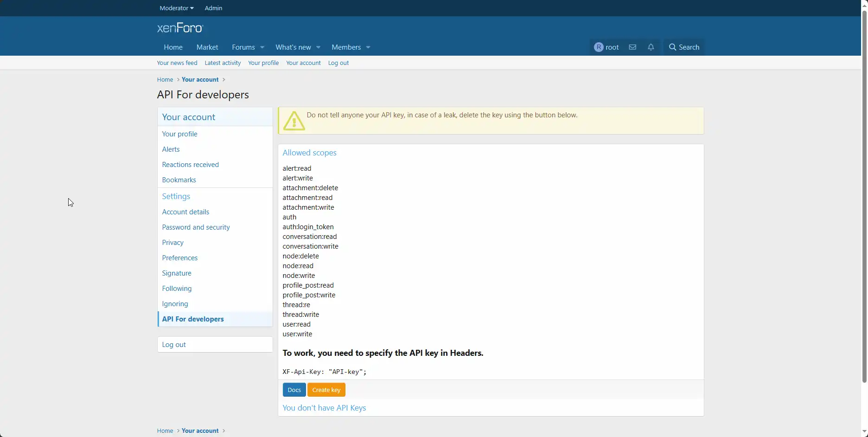868x437 pixels.
Task: Click the root user avatar
Action: [x=599, y=47]
